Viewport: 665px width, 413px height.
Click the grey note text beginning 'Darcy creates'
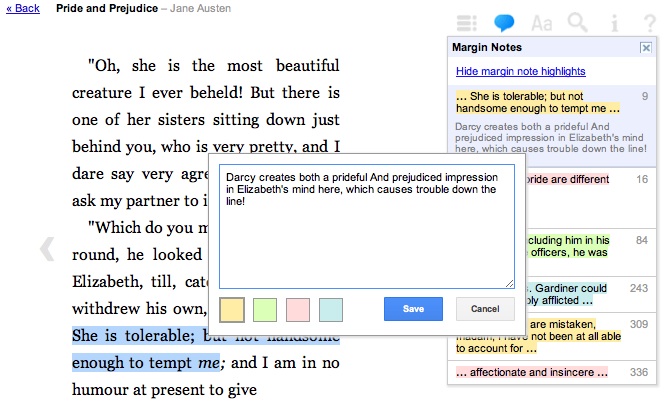pyautogui.click(x=550, y=137)
